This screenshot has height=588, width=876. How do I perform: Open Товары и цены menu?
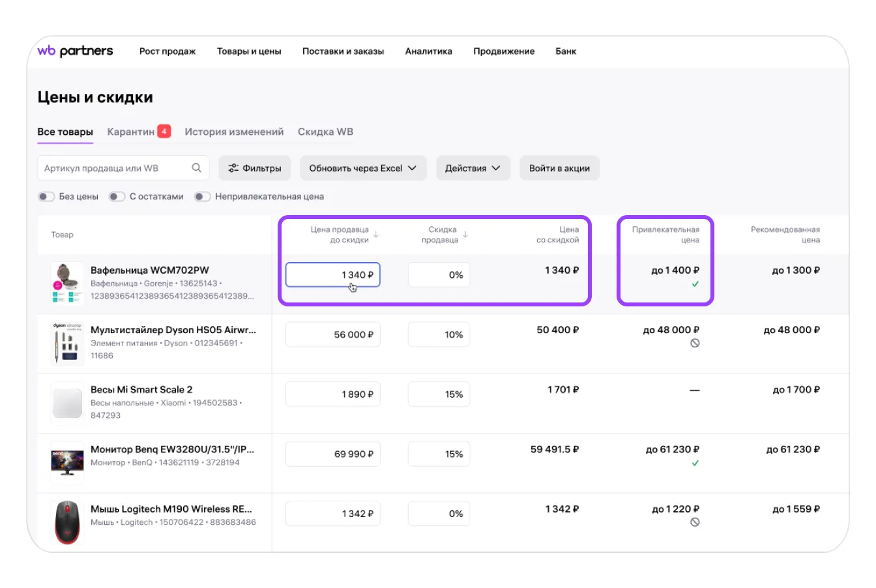249,51
